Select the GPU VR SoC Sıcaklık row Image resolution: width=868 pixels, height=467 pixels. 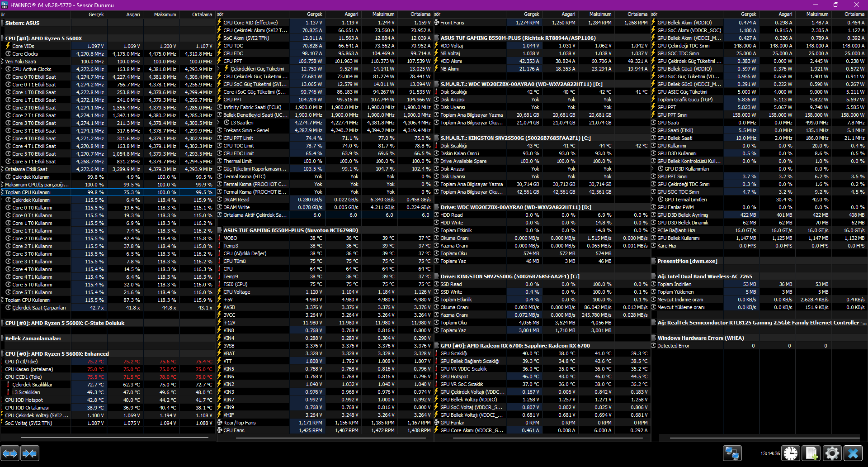click(x=542, y=384)
